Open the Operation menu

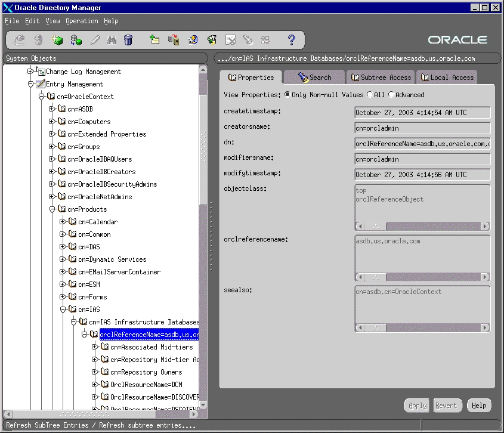82,21
